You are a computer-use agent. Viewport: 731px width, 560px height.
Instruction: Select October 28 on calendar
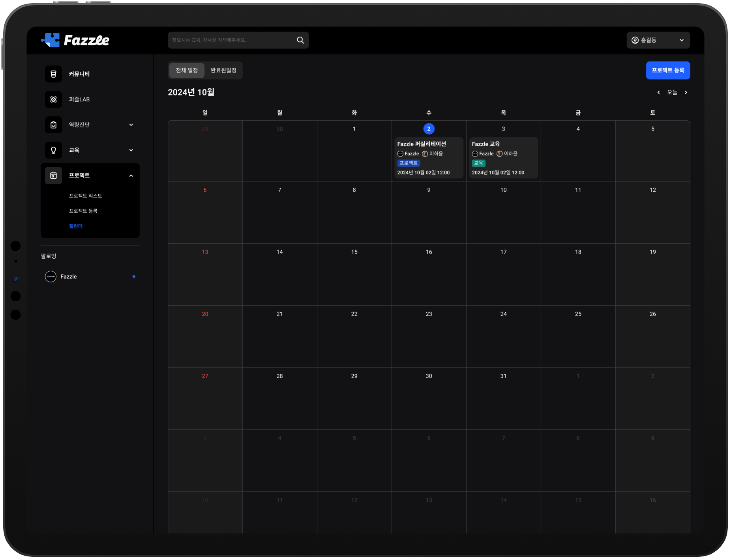279,376
